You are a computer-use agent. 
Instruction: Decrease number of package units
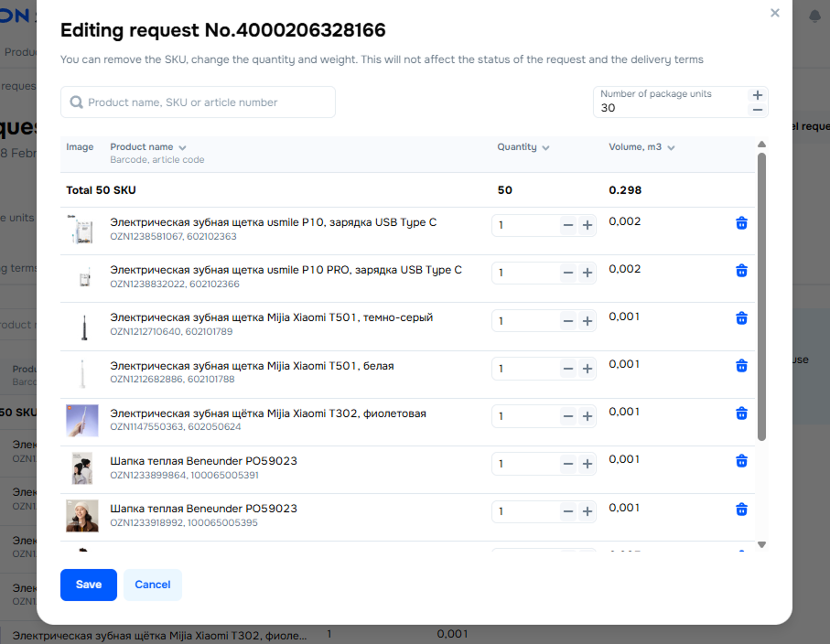pyautogui.click(x=757, y=110)
